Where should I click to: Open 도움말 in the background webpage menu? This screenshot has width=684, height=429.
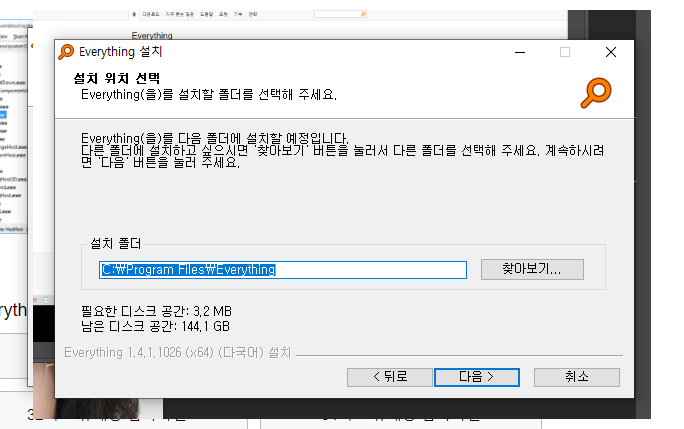(x=207, y=14)
